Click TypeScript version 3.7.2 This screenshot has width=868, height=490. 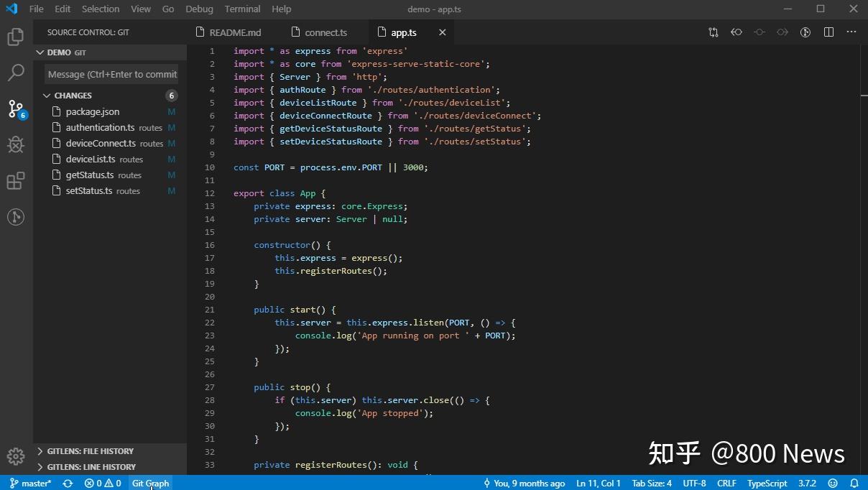[807, 484]
